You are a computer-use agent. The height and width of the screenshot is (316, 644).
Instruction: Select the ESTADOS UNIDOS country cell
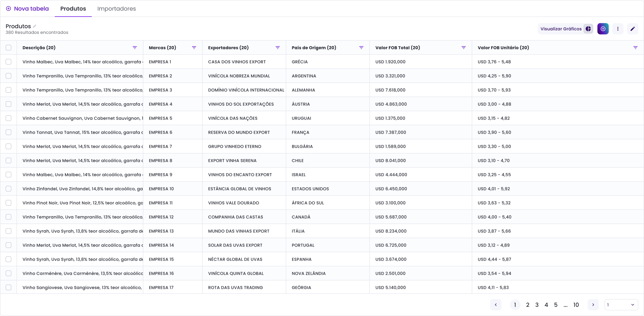(x=328, y=189)
